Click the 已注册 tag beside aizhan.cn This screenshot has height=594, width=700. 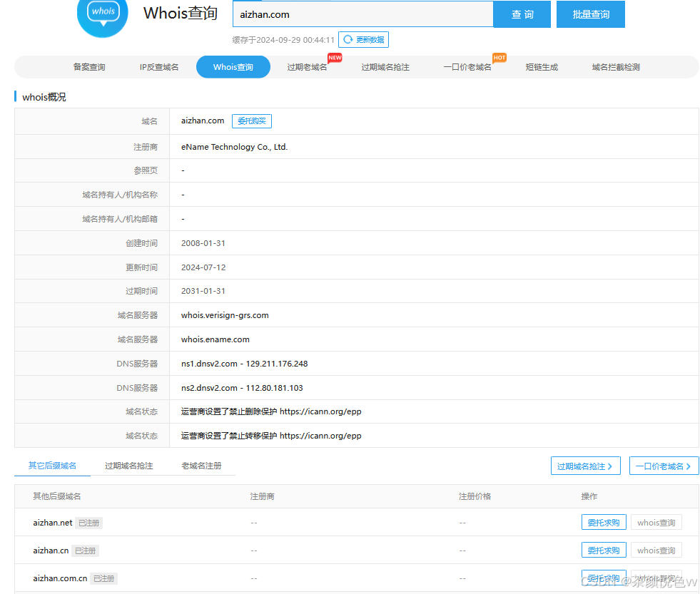click(85, 551)
